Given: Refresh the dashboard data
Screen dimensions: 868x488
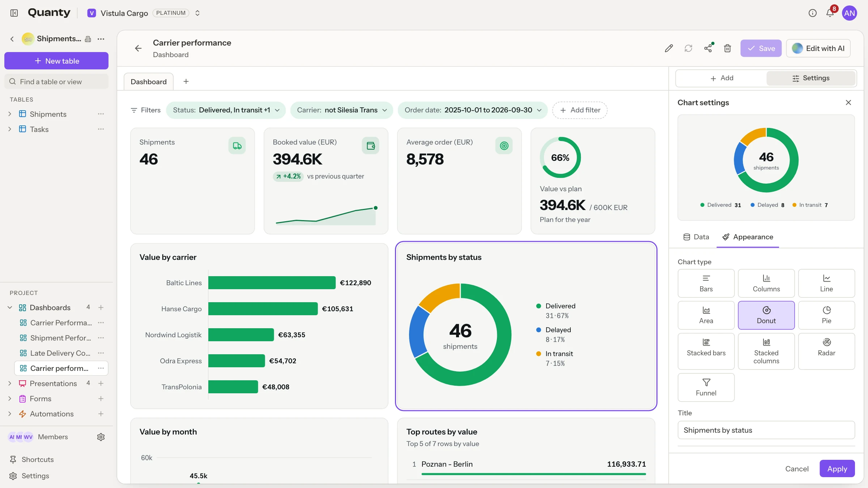Looking at the screenshot, I should click(688, 48).
